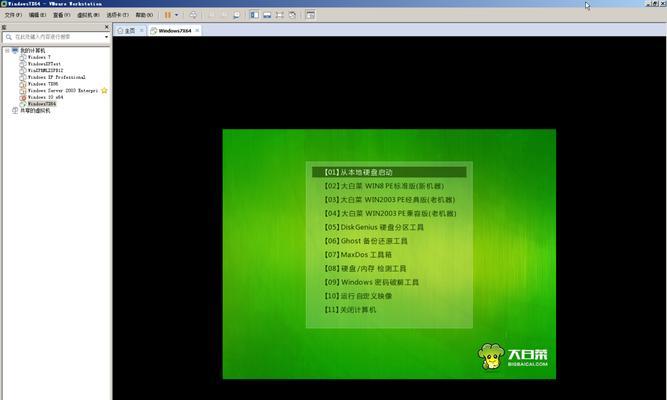
Task: Open the power options dropdown arrow beside pause
Action: point(177,15)
